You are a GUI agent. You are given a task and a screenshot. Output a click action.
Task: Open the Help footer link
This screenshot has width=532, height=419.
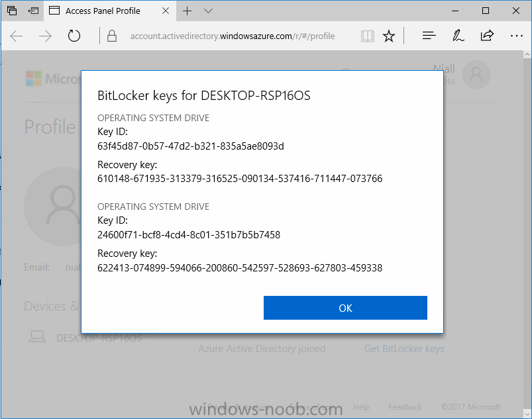[361, 407]
